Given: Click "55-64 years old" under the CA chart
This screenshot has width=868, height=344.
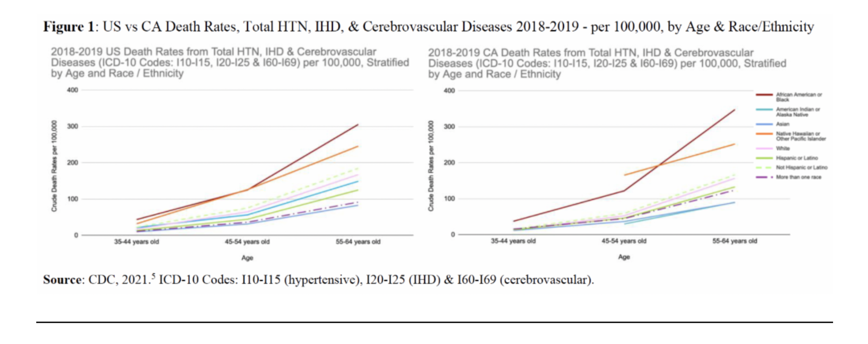Looking at the screenshot, I should [x=735, y=241].
